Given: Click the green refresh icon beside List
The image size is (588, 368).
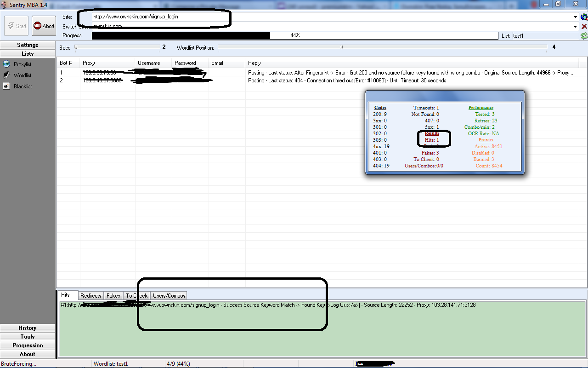Looking at the screenshot, I should point(584,36).
